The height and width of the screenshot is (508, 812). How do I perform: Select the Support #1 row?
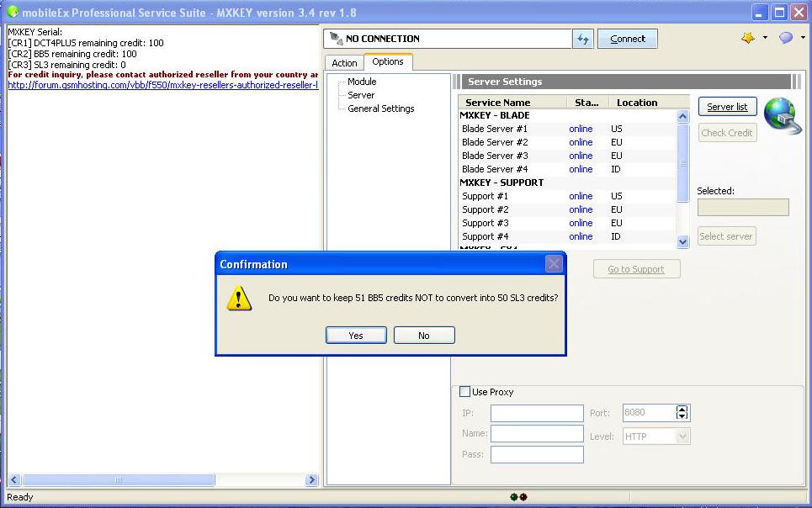[x=567, y=196]
